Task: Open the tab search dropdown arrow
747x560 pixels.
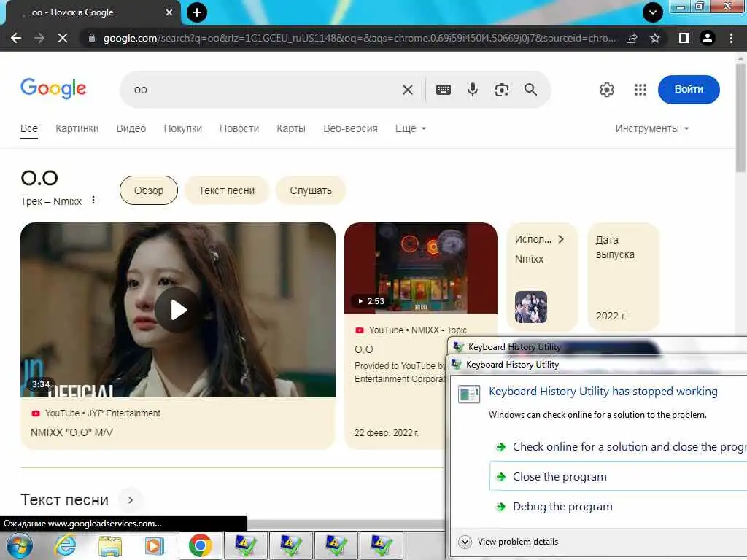Action: (653, 12)
